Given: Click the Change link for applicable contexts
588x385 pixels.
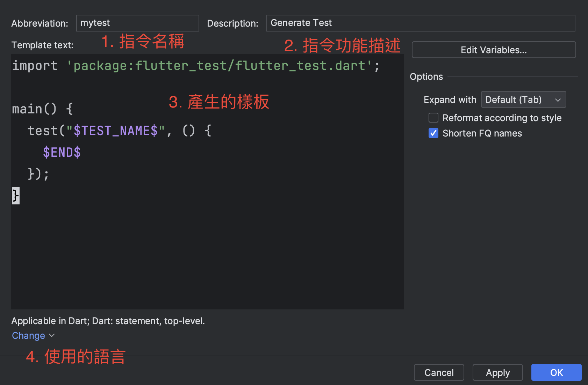Looking at the screenshot, I should [28, 336].
